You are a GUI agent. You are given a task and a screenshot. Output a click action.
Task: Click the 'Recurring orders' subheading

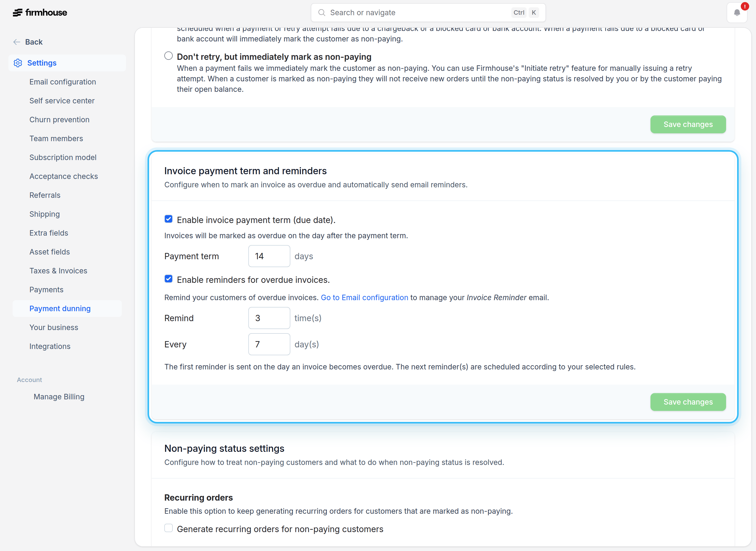coord(198,498)
